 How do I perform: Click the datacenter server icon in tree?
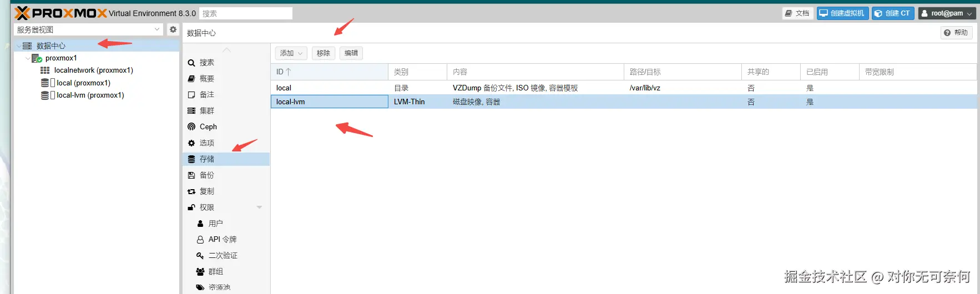coord(27,45)
